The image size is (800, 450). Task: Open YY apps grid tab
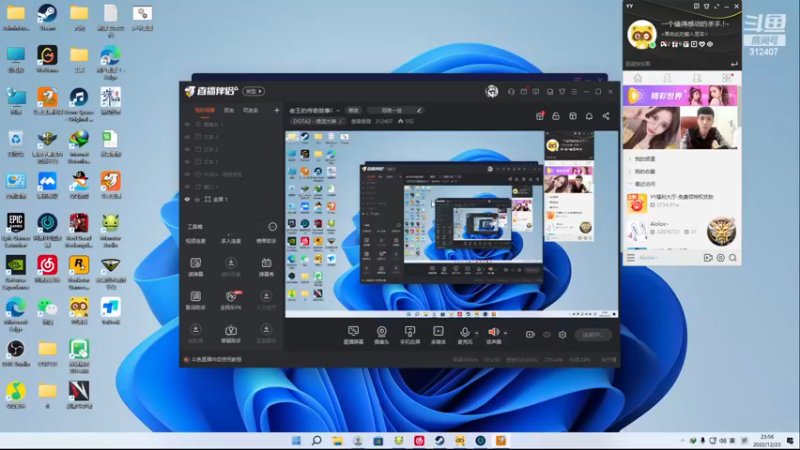coord(727,78)
